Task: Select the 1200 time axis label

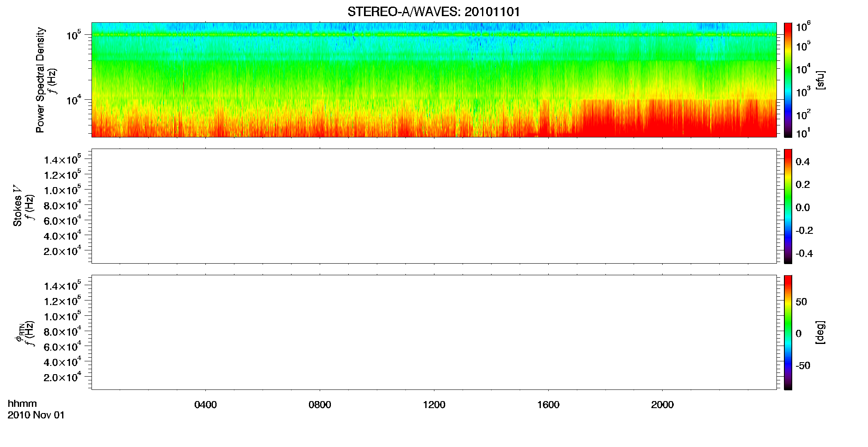Action: 434,405
